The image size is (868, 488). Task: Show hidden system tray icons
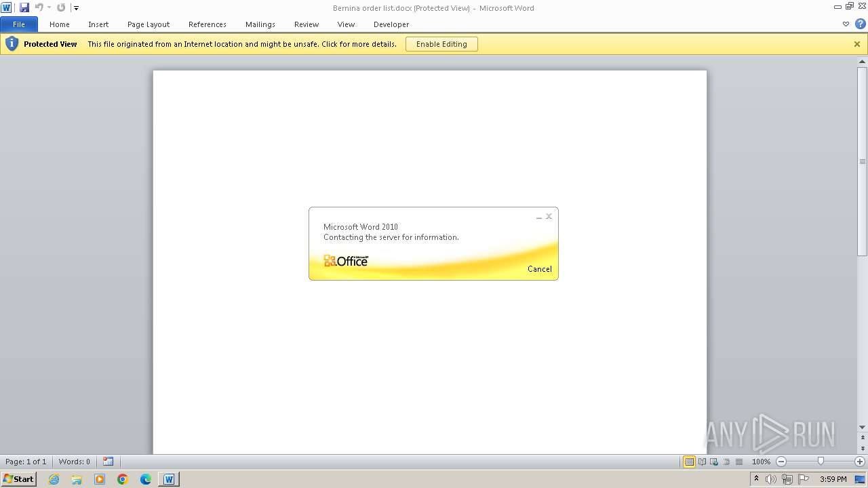[x=756, y=479]
